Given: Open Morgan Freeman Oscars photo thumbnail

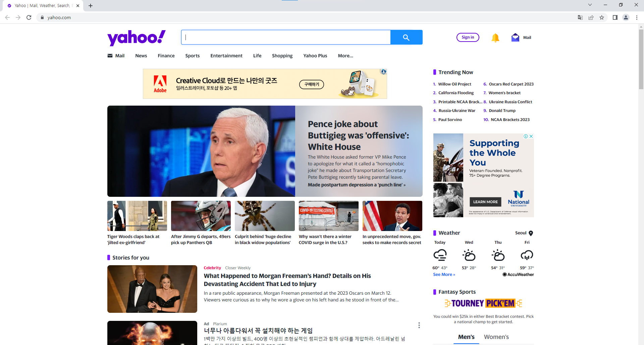Looking at the screenshot, I should tap(152, 289).
